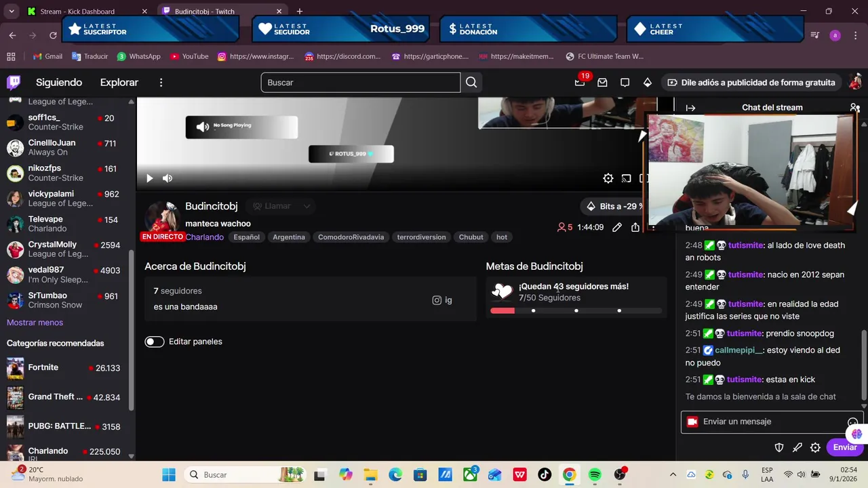
Task: Reload the page with browser refresh icon
Action: pyautogui.click(x=54, y=35)
